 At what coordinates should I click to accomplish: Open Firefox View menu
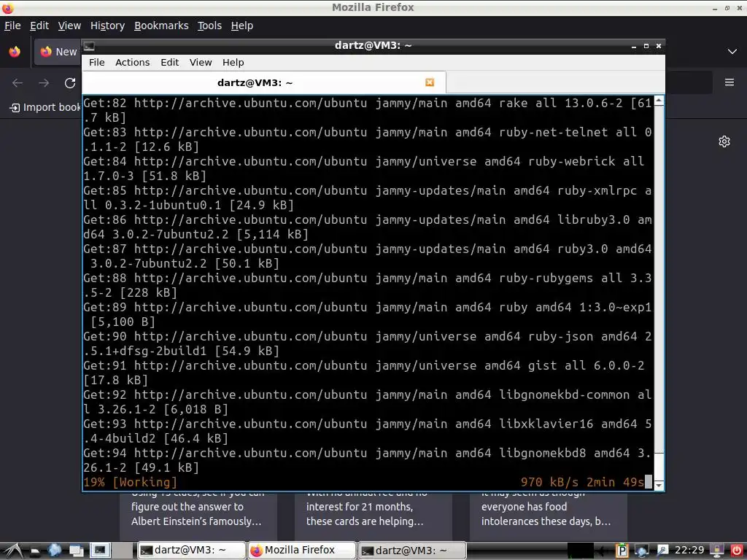(x=69, y=26)
